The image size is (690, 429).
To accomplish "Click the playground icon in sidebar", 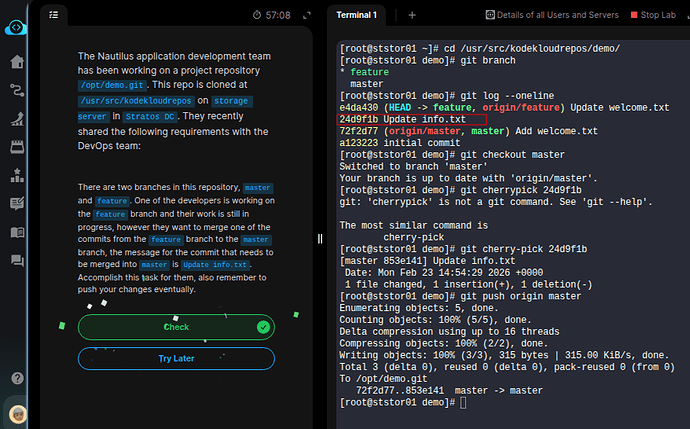I will coord(17,118).
